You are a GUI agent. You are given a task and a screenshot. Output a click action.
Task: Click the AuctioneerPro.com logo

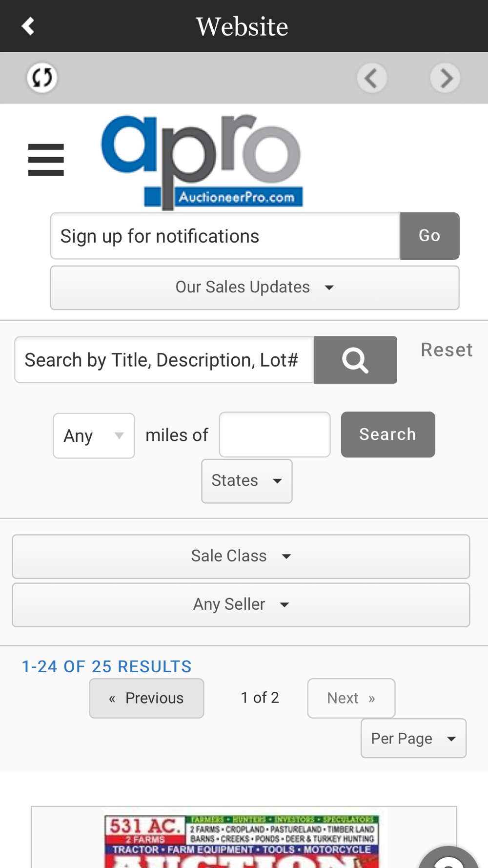tap(202, 162)
